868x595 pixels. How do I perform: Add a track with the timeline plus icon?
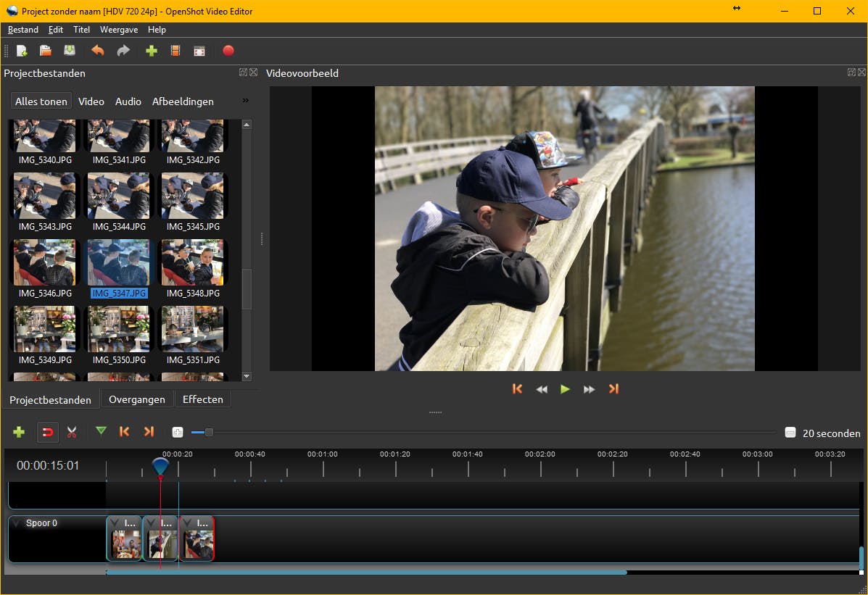(19, 432)
